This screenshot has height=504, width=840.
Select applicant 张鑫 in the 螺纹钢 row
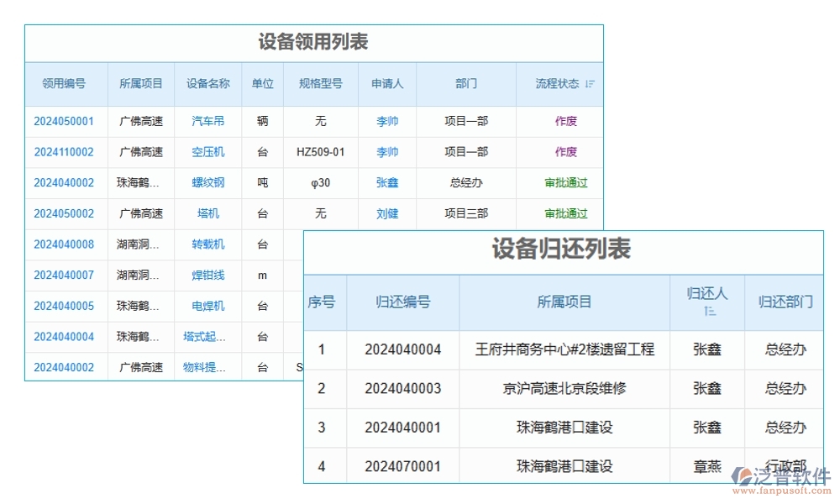(x=387, y=182)
